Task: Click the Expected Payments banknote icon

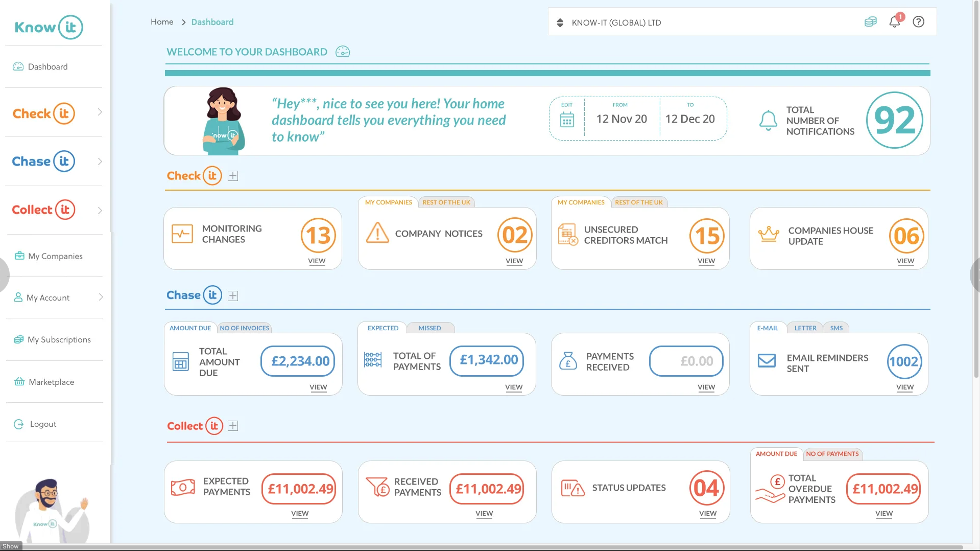Action: (x=183, y=487)
